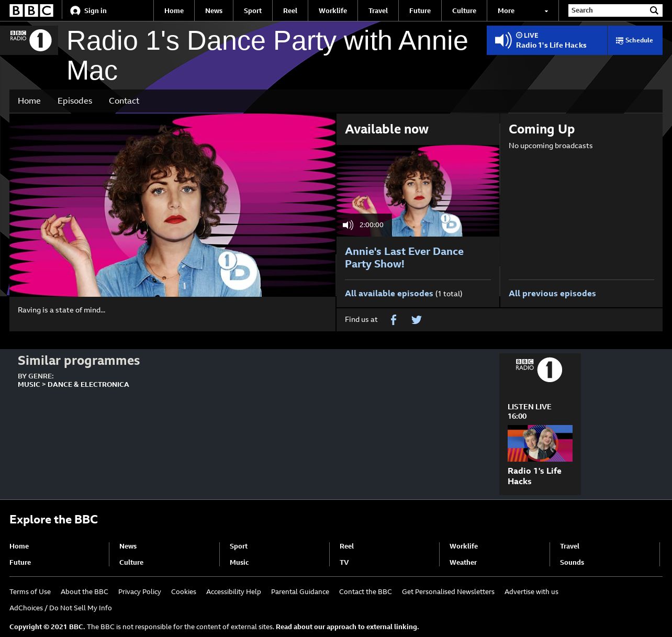Open footer Weather link
Viewport: 672px width, 637px height.
click(x=463, y=562)
